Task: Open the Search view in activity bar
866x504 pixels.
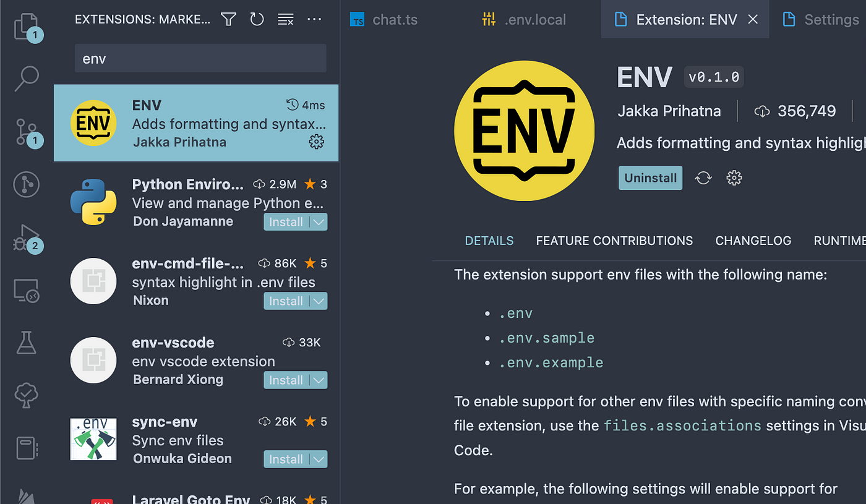Action: click(x=26, y=79)
